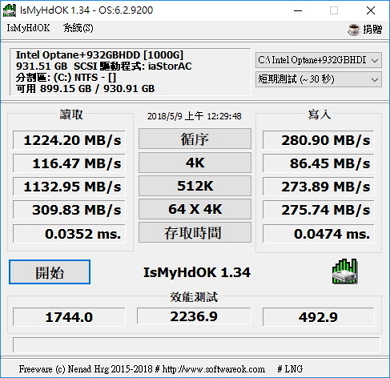This screenshot has height=378, width=390.
Task: Click the 循序 sequential test button
Action: [195, 139]
